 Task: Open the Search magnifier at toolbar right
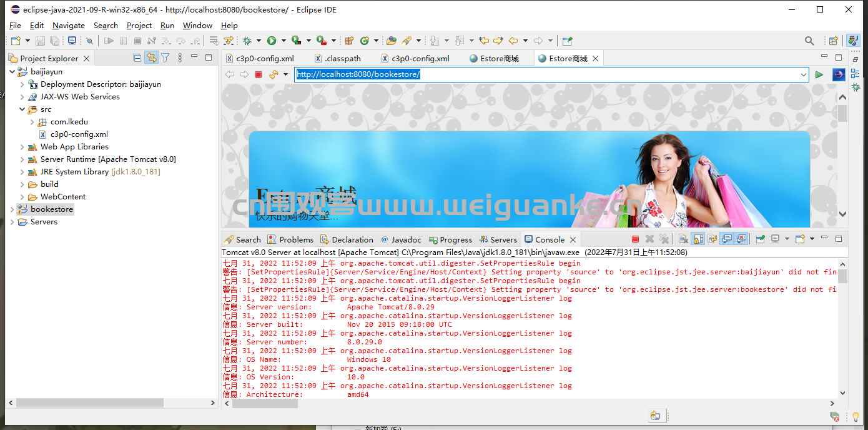809,41
